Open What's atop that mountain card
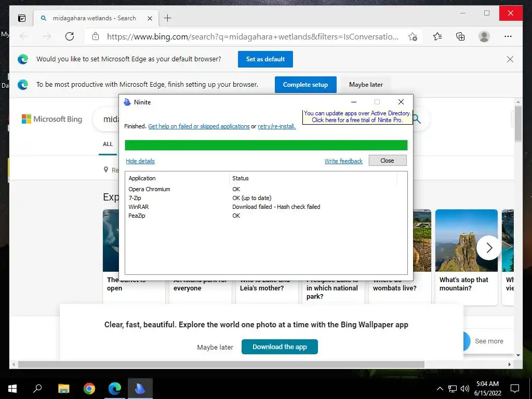The height and width of the screenshot is (399, 532). (x=467, y=256)
